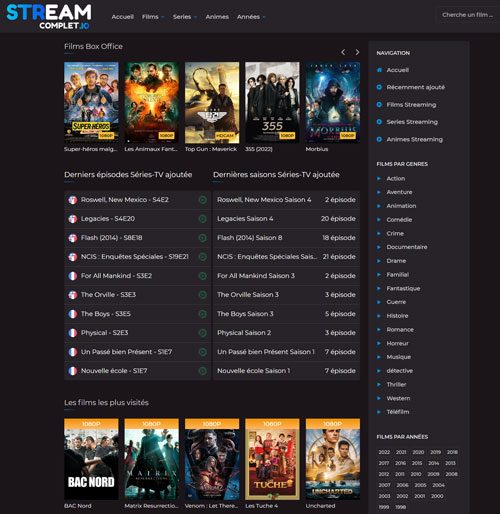Click flag icon beside Nouvelle école S1E7
Screen dimensions: 500x514
(73, 371)
